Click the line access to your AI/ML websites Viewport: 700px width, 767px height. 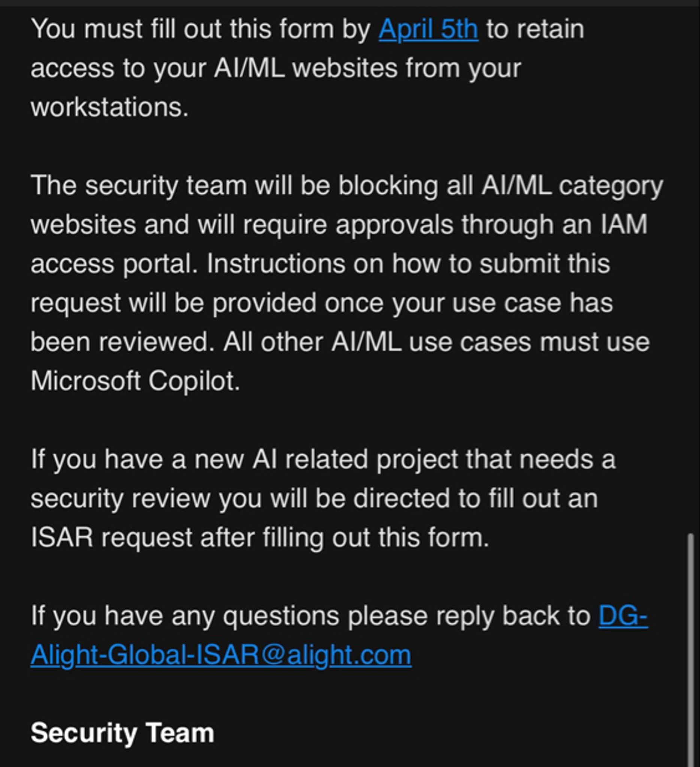pos(276,69)
